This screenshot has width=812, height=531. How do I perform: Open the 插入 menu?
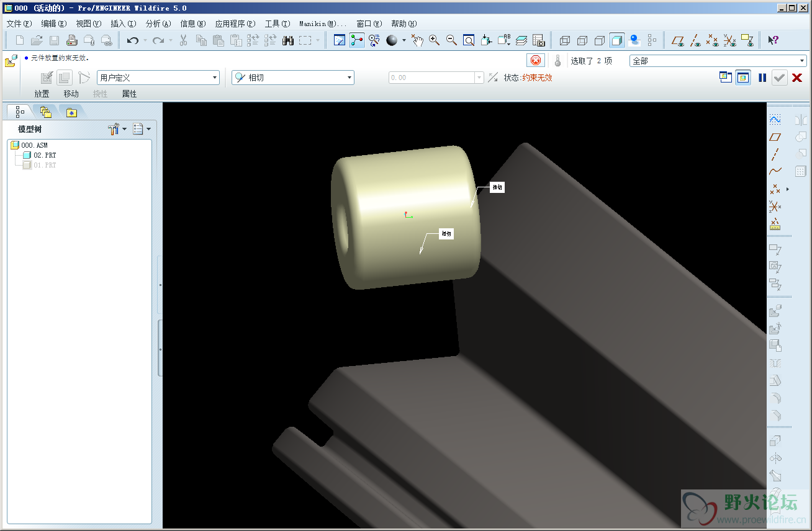(x=123, y=24)
